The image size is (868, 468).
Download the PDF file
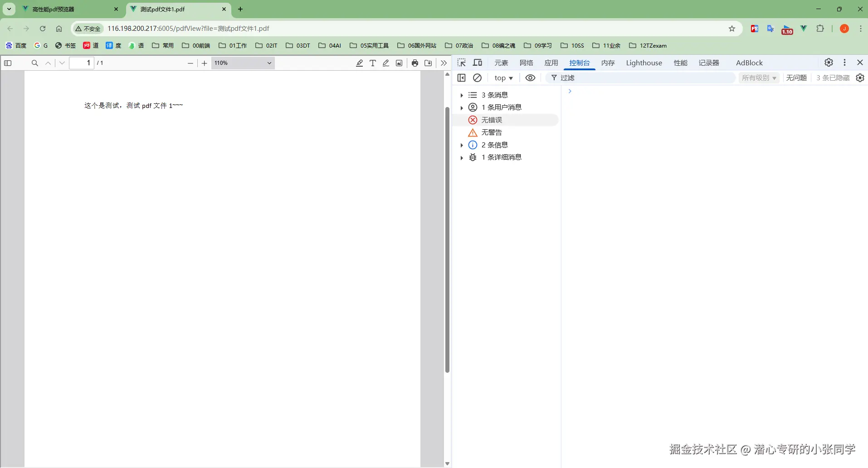coord(428,63)
